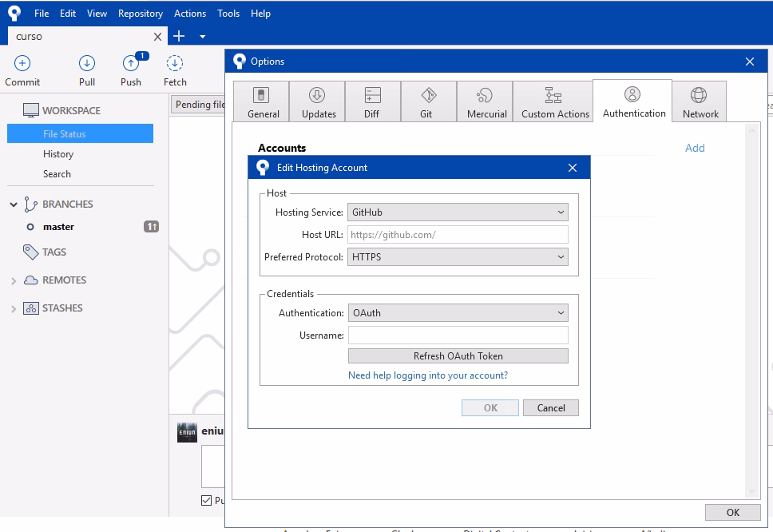Open the Git options tab
773x532 pixels.
[429, 101]
